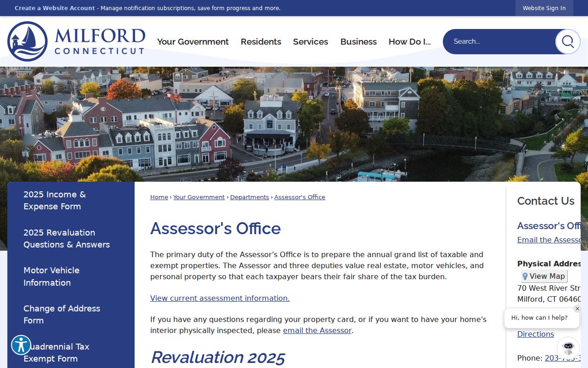Go to Departments breadcrumb
This screenshot has width=588, height=368.
[x=249, y=197]
